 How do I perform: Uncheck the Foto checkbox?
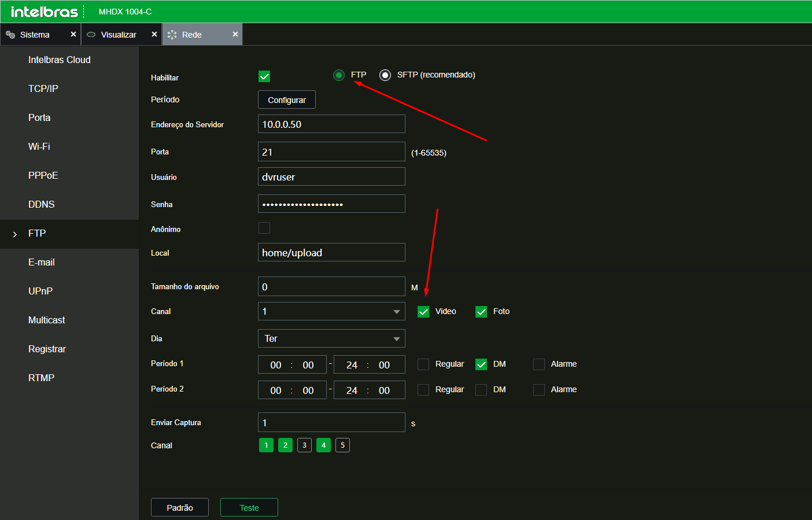coord(481,312)
